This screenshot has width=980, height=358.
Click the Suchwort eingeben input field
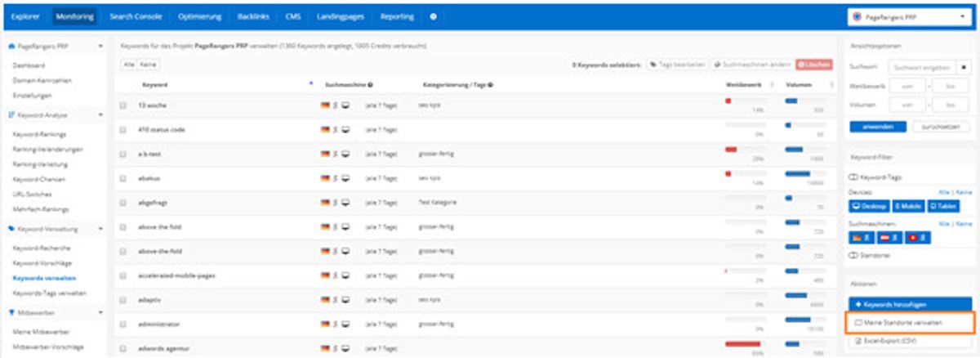coord(921,67)
